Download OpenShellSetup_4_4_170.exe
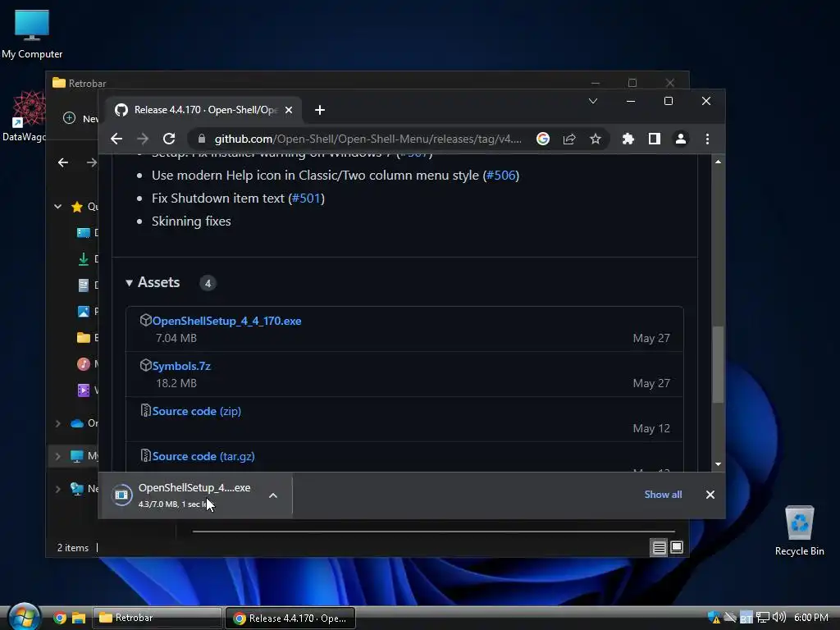 [x=226, y=321]
